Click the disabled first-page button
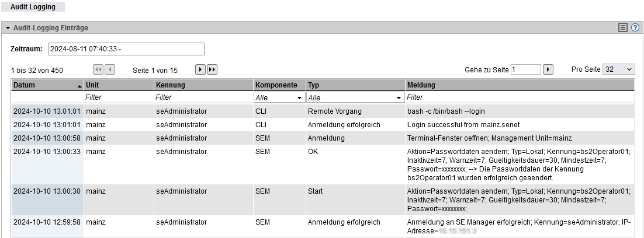 coord(98,70)
